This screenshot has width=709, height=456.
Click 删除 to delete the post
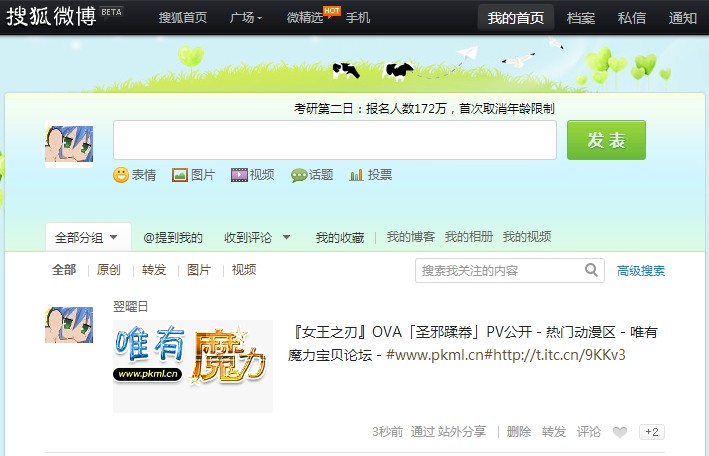click(519, 432)
